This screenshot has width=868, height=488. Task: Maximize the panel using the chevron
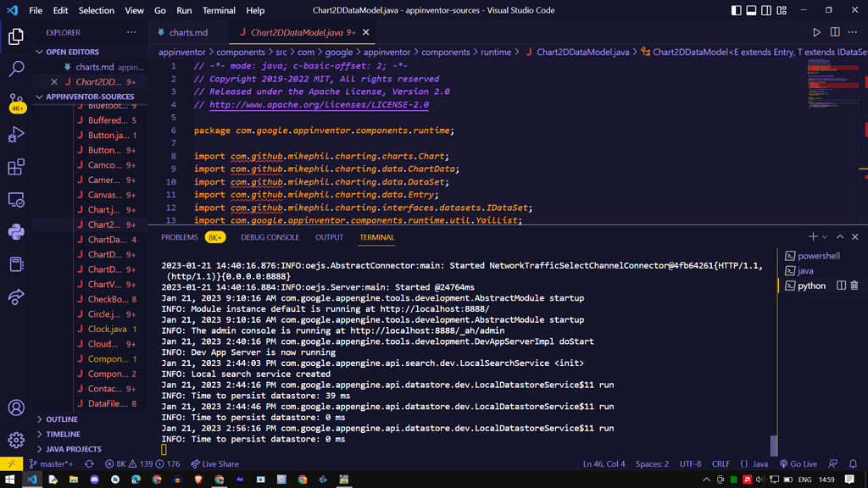pos(839,236)
